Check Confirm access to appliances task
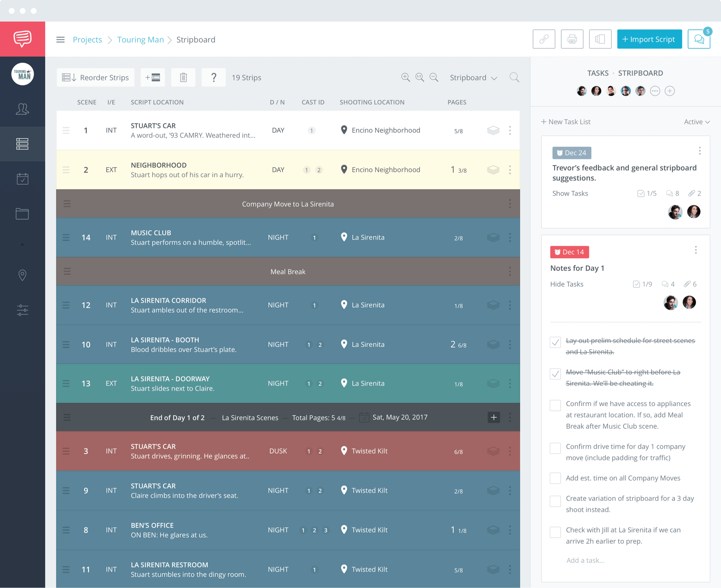This screenshot has width=721, height=588. (x=555, y=405)
